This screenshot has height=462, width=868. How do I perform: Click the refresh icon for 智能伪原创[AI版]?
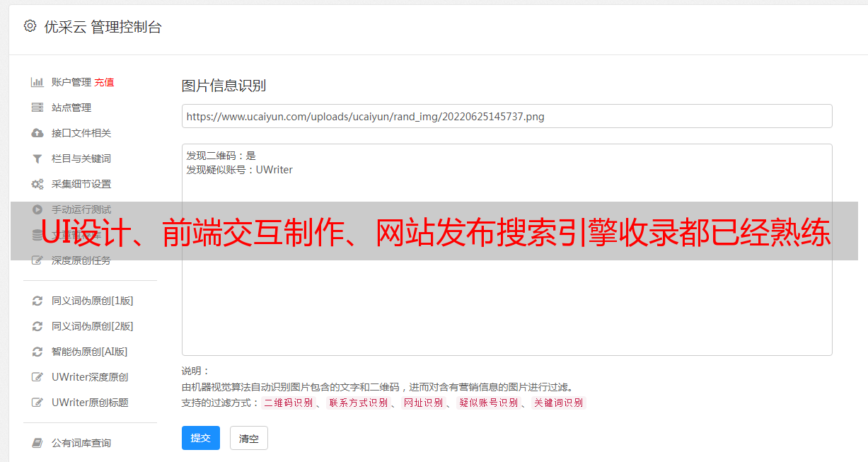[37, 352]
